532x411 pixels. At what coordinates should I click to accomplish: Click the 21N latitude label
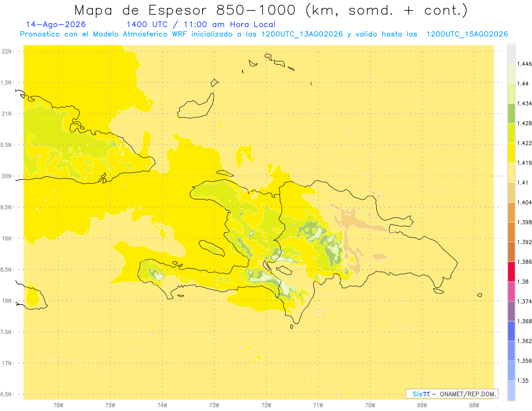[x=7, y=114]
